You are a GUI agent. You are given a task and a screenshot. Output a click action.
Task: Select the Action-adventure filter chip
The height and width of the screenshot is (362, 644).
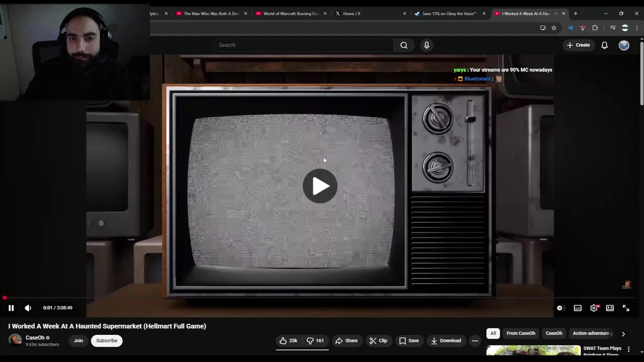[x=591, y=333]
